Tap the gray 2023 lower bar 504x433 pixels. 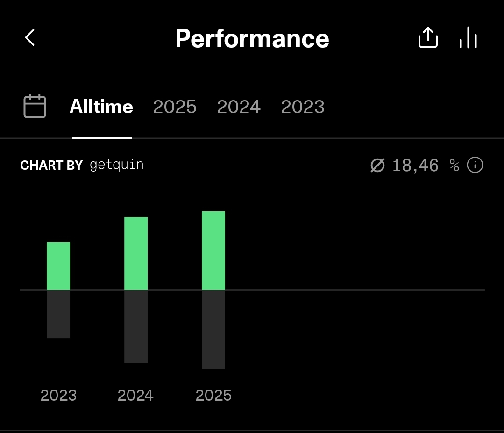click(x=58, y=314)
